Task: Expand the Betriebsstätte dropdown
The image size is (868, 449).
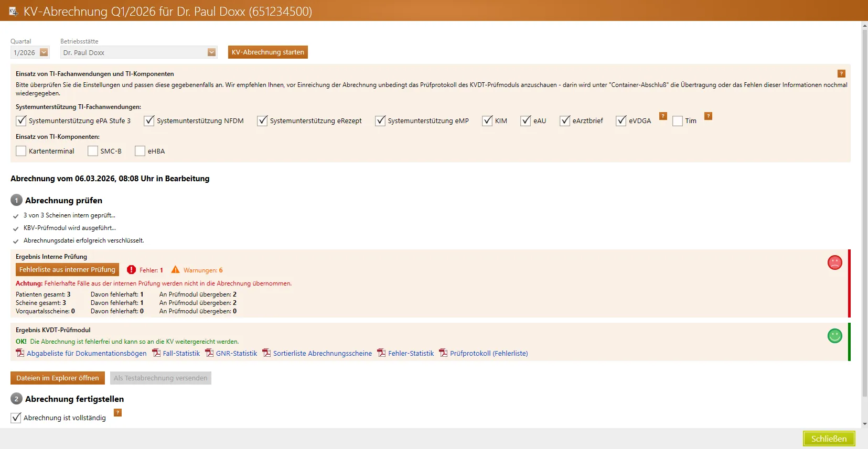Action: [211, 52]
